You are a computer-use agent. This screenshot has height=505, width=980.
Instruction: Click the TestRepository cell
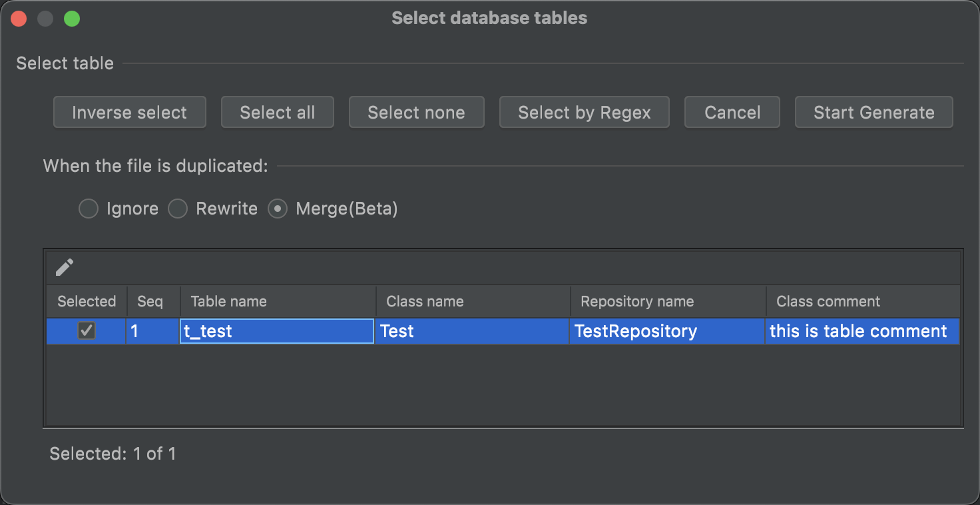click(x=667, y=331)
